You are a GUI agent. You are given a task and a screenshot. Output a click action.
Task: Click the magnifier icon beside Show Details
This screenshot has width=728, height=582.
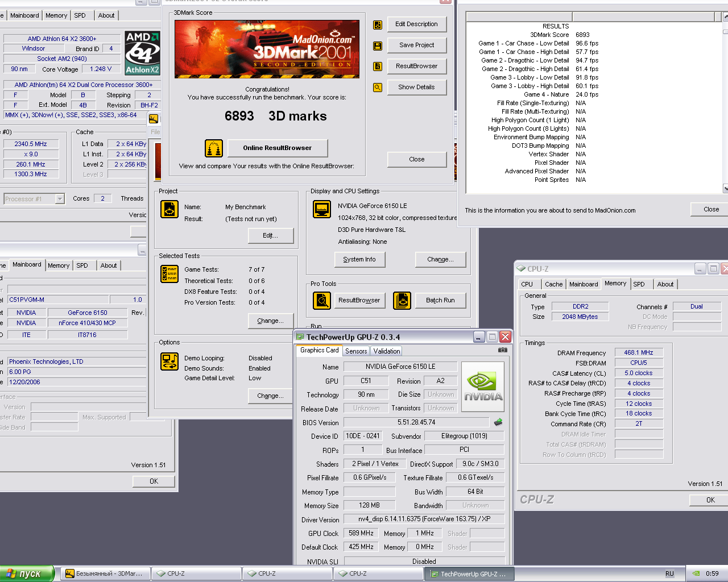point(378,88)
